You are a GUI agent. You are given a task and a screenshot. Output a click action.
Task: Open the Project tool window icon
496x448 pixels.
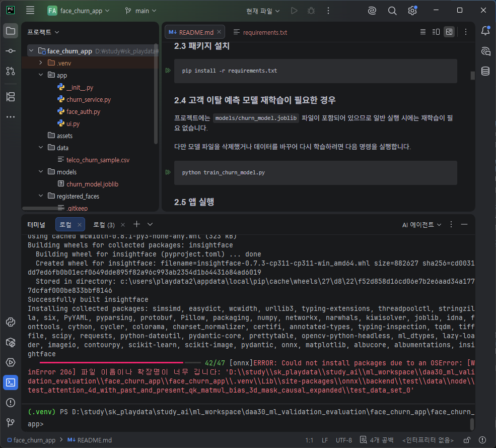(x=11, y=31)
